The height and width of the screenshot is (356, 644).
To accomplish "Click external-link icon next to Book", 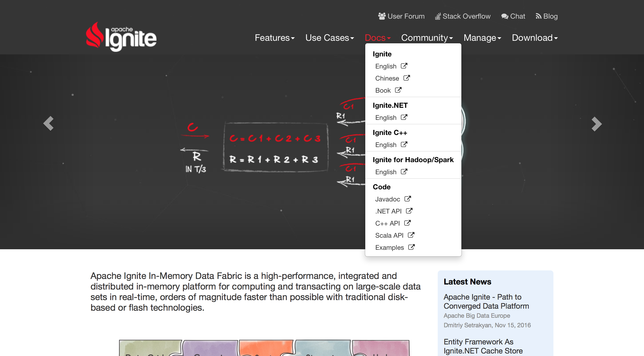I will [398, 90].
